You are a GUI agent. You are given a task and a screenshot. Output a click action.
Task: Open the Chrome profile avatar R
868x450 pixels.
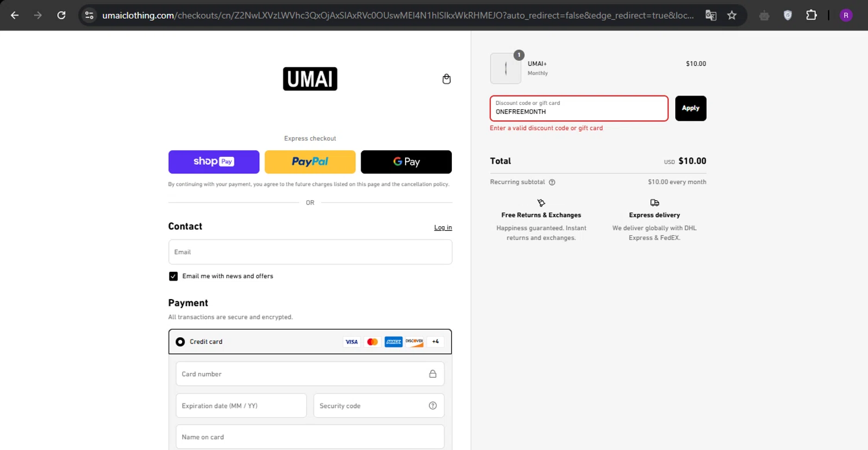coord(846,16)
